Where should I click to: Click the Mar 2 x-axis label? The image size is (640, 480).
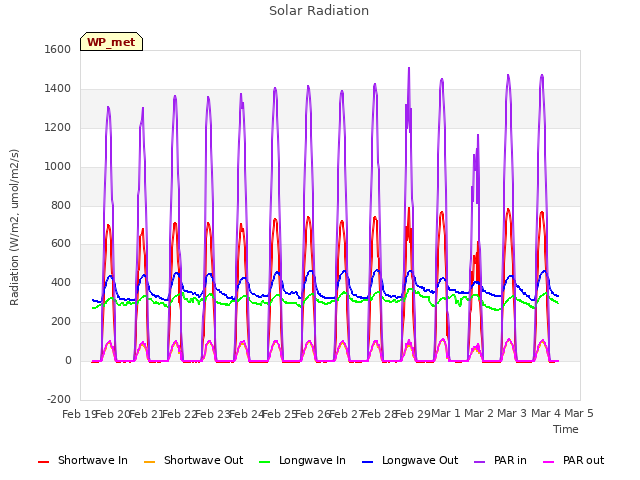(x=479, y=413)
